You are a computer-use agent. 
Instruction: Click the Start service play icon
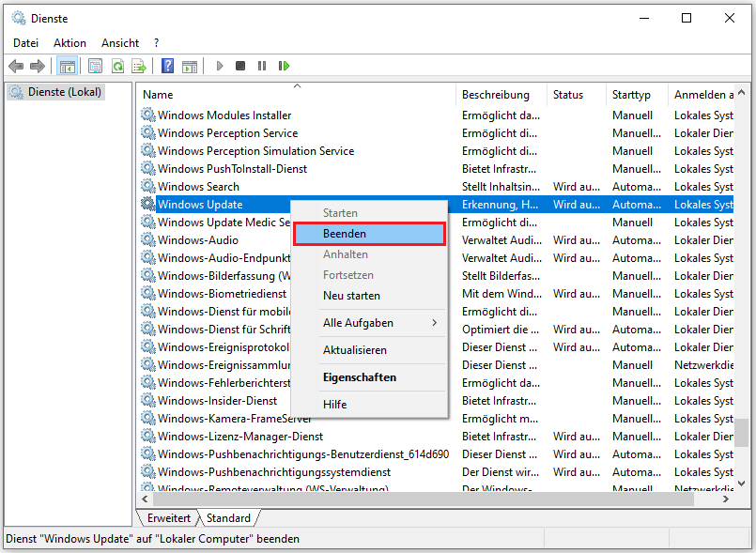(x=220, y=66)
